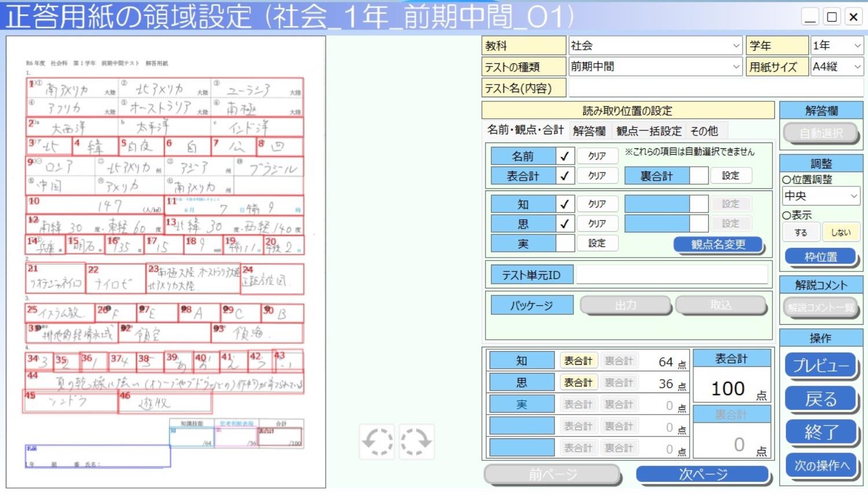Click the 枠位置 frame position button
868x495 pixels.
click(821, 256)
